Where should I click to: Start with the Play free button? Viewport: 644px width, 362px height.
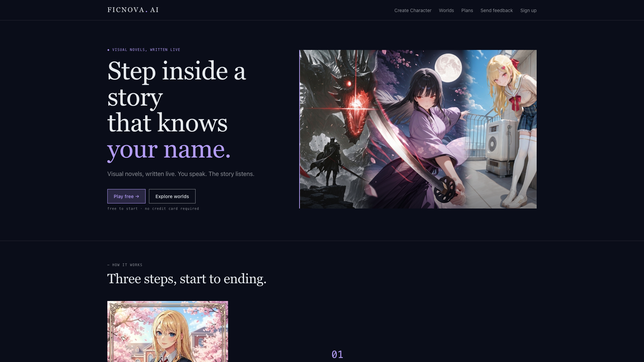126,196
